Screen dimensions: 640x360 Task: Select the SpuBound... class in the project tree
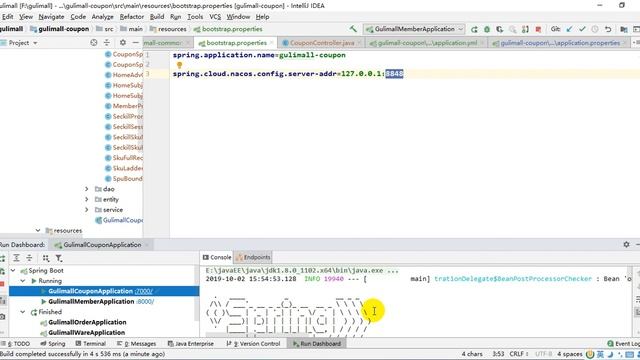click(124, 178)
